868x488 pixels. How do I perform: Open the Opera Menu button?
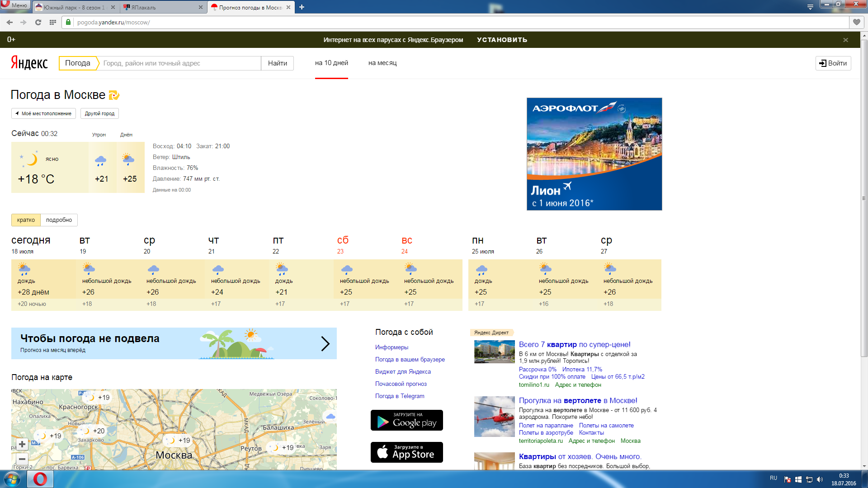15,5
